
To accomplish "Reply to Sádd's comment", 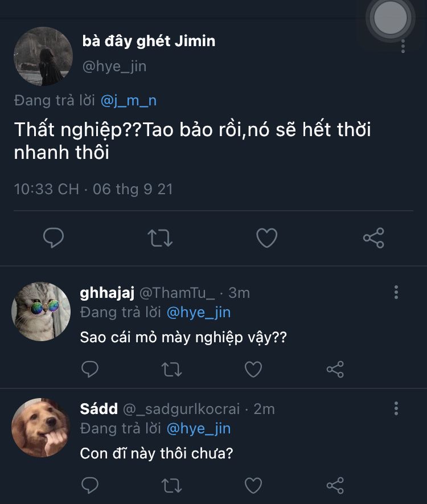I will pos(91,485).
